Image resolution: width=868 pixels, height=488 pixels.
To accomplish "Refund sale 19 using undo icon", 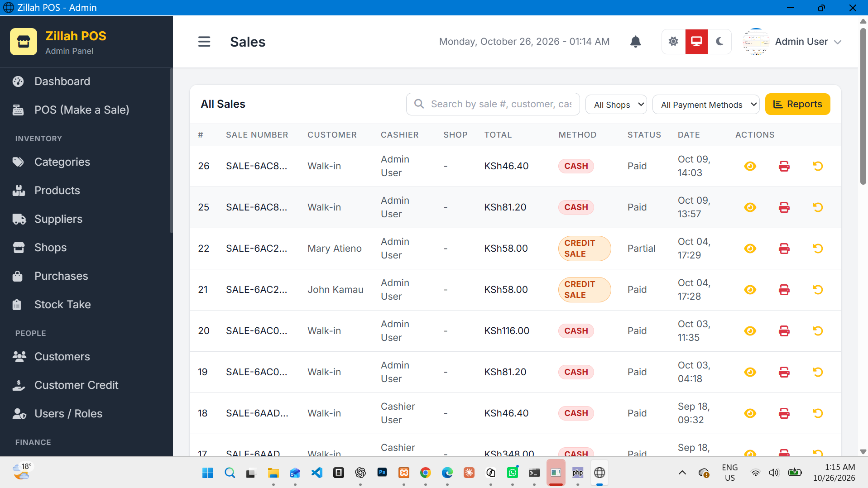I will [818, 372].
